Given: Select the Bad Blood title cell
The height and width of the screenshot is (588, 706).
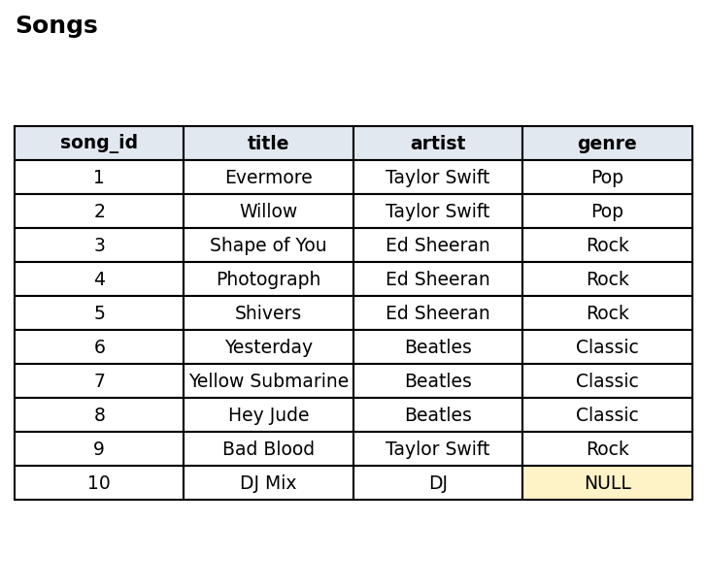Looking at the screenshot, I should [268, 449].
